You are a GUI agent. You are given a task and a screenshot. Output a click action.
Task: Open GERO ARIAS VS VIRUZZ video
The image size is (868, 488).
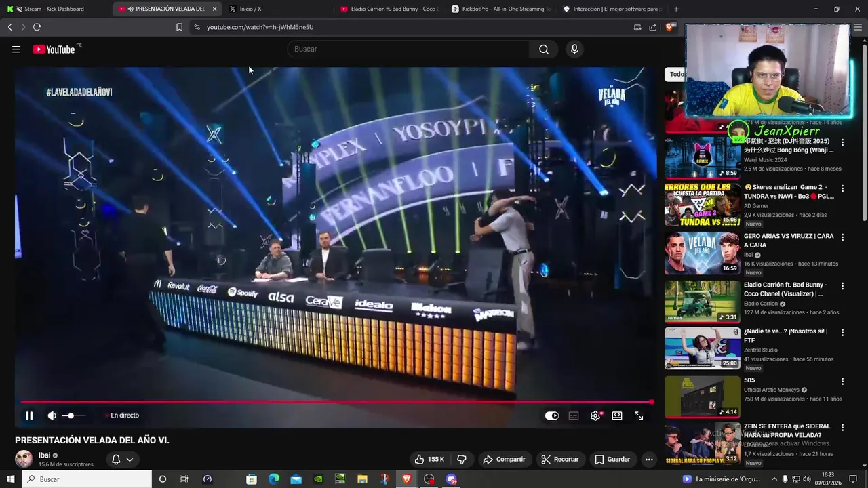click(x=703, y=253)
